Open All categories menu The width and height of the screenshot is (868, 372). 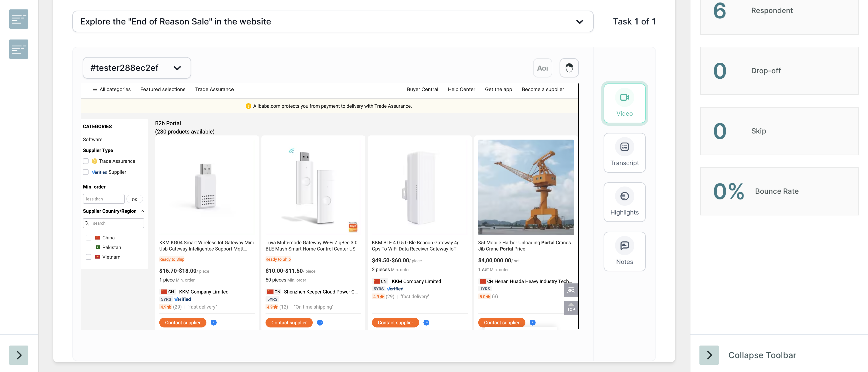tap(112, 89)
